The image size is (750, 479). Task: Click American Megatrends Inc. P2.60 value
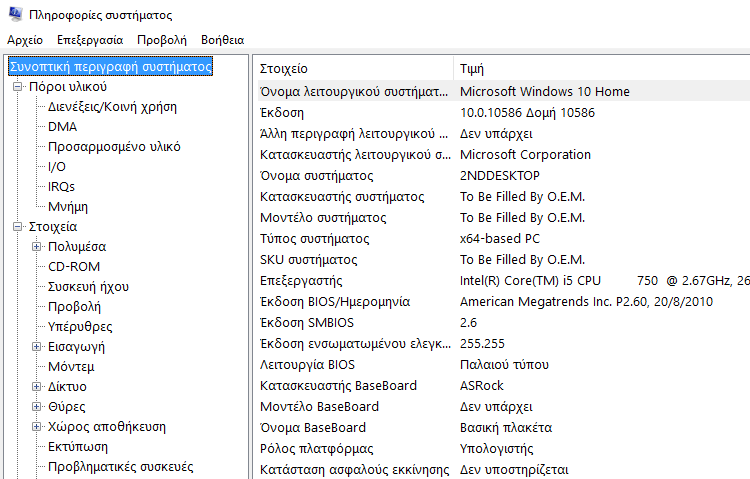point(586,301)
